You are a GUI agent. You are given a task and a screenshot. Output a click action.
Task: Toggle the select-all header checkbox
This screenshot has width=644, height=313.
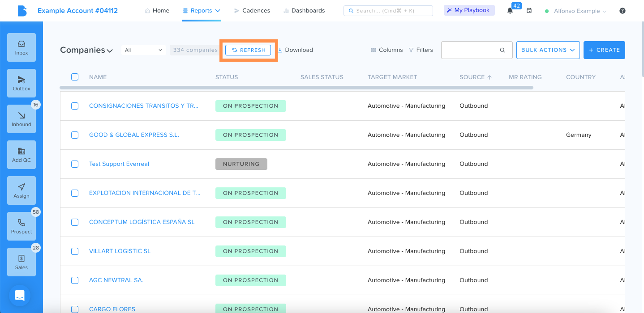pos(75,77)
